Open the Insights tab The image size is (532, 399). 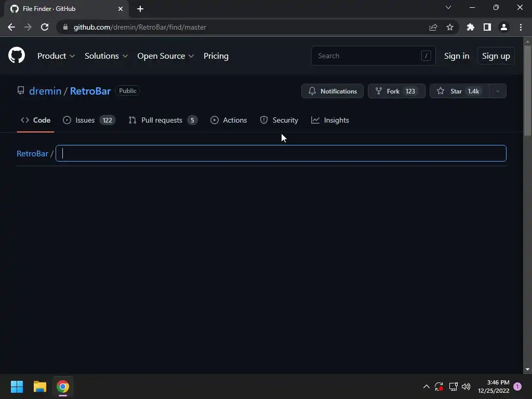pyautogui.click(x=330, y=120)
